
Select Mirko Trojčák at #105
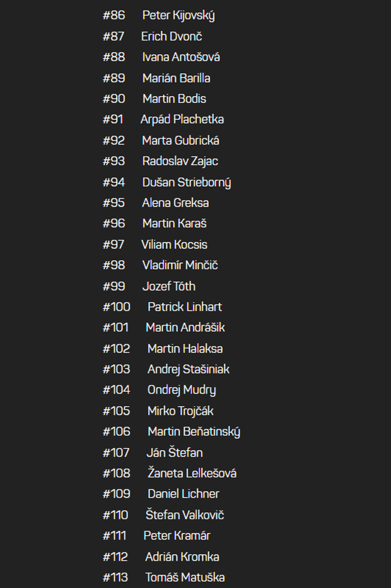click(180, 411)
